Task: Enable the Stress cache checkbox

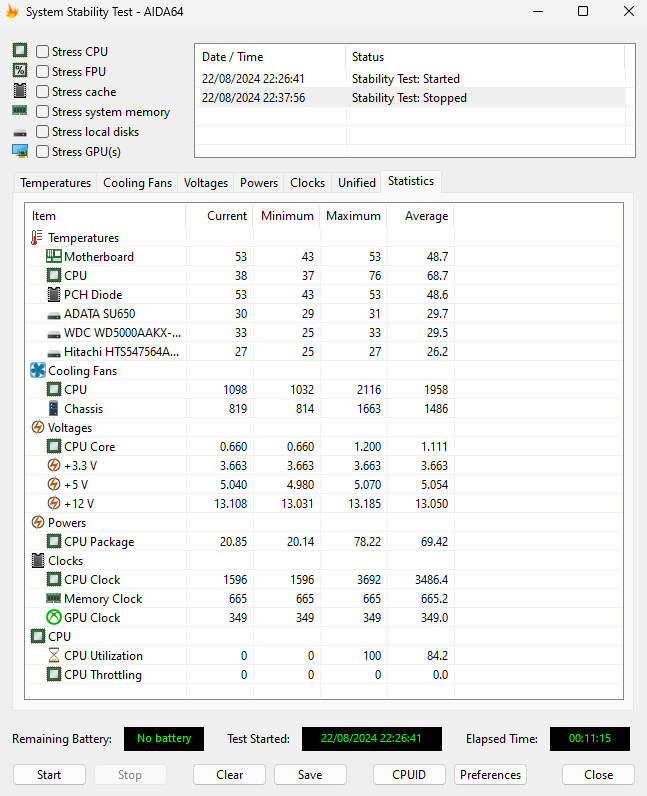Action: 43,91
